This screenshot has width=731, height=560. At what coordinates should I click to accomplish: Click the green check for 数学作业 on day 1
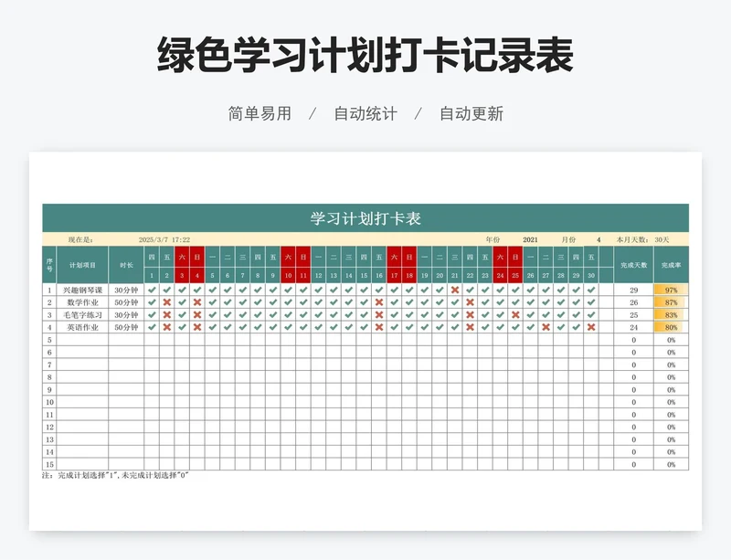152,302
